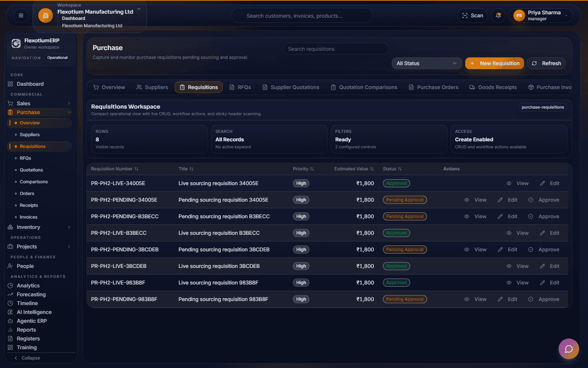588x368 pixels.
Task: Collapse the Purchase submenu chevron
Action: click(69, 112)
